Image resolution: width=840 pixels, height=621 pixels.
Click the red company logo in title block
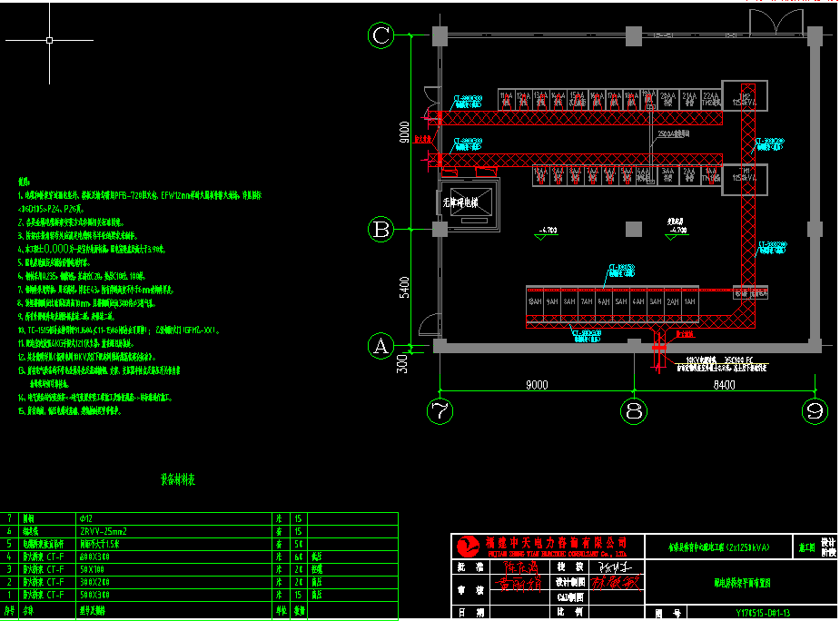tap(468, 547)
